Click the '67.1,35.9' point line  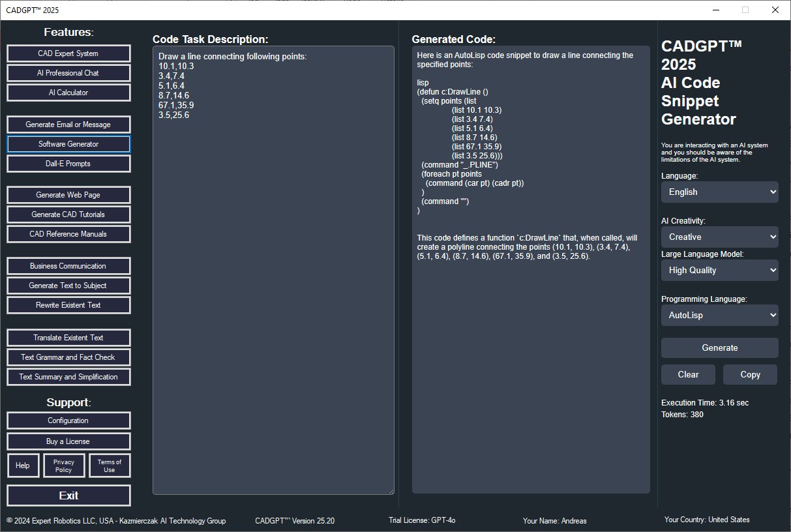coord(176,105)
